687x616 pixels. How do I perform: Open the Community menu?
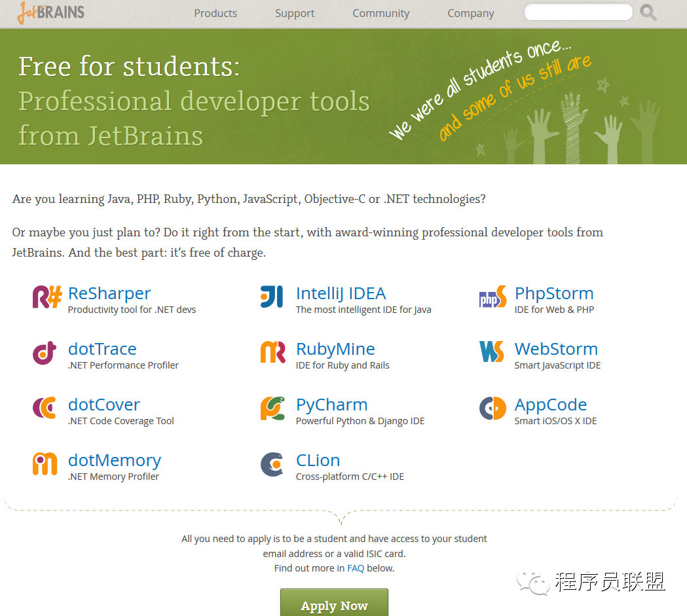(x=381, y=13)
